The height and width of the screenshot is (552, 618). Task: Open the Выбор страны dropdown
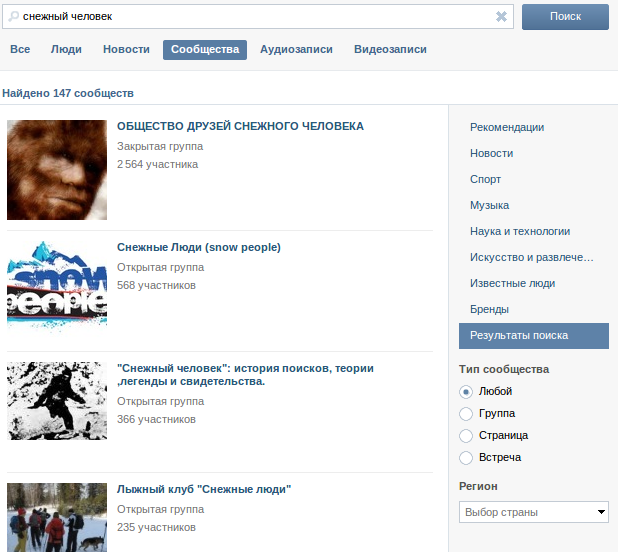tap(534, 512)
